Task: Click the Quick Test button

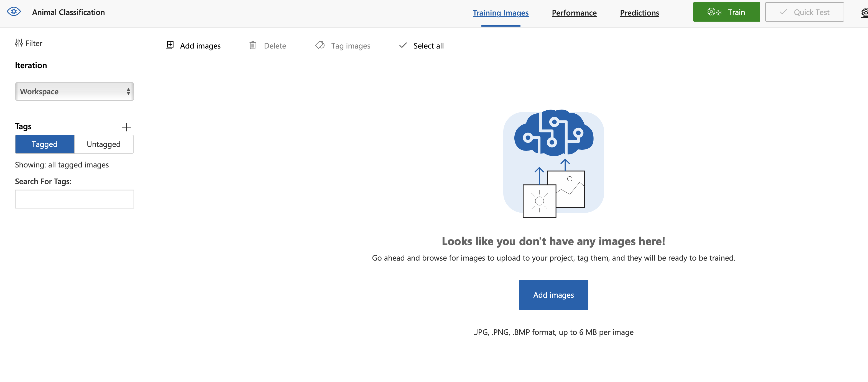Action: coord(804,12)
